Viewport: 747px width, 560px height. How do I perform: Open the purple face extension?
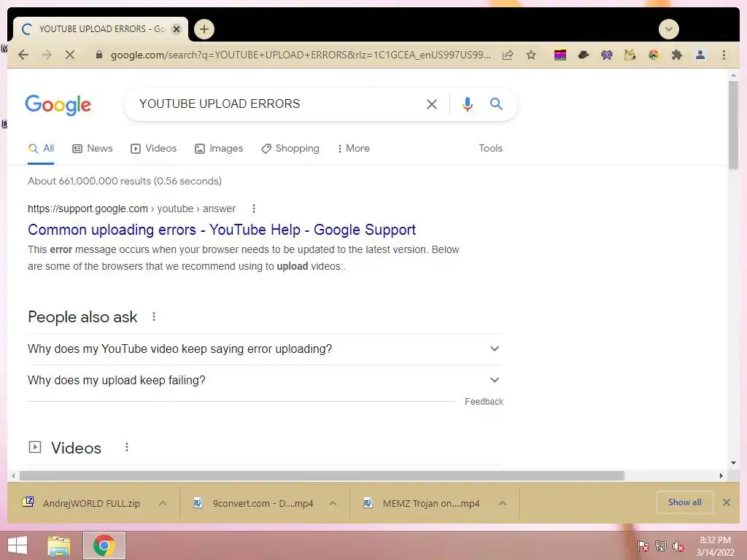[x=606, y=55]
